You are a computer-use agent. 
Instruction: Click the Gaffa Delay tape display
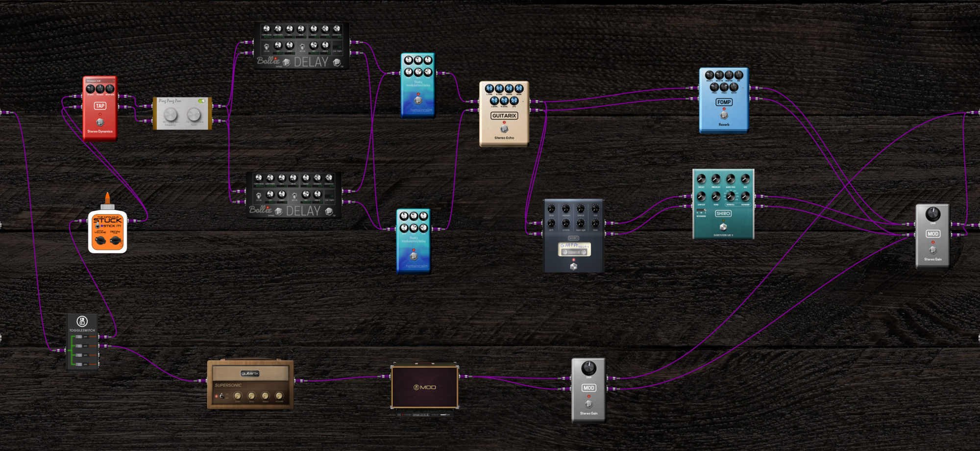click(x=574, y=249)
